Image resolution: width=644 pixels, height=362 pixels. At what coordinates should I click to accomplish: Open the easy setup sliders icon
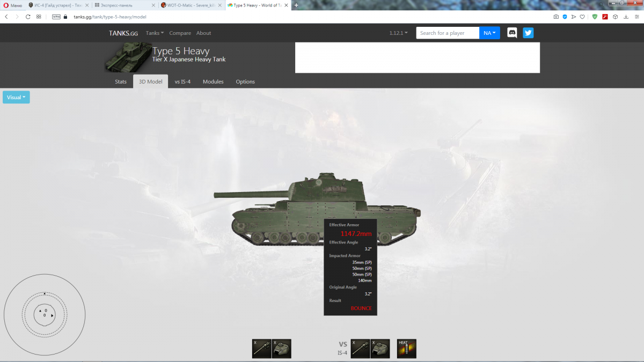click(x=636, y=17)
